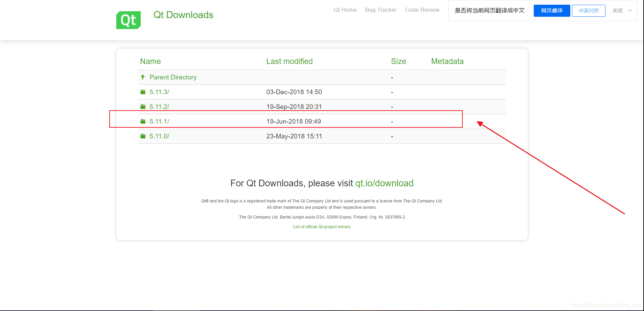Sort by the Last modified column

(x=289, y=61)
